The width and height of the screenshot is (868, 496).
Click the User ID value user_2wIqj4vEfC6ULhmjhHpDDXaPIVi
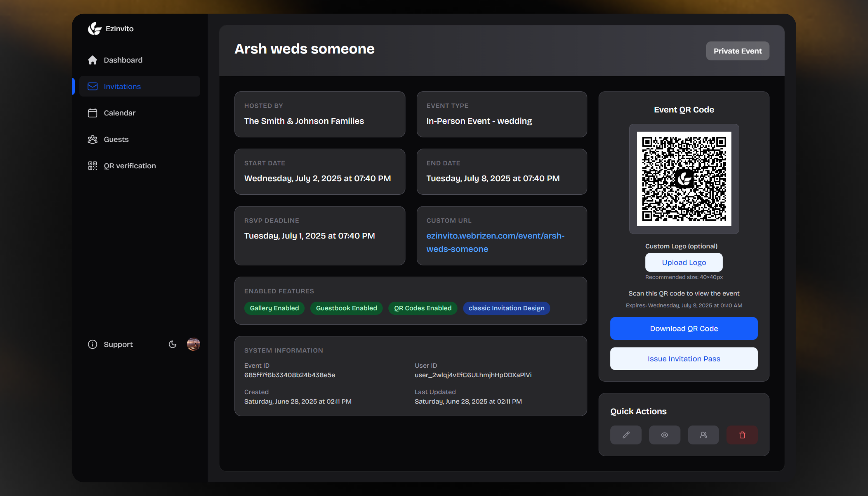coord(473,375)
